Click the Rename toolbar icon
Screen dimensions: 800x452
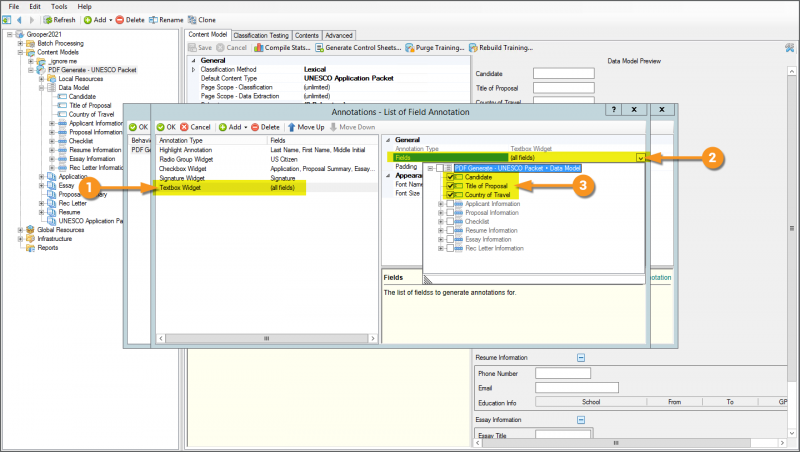[x=154, y=19]
